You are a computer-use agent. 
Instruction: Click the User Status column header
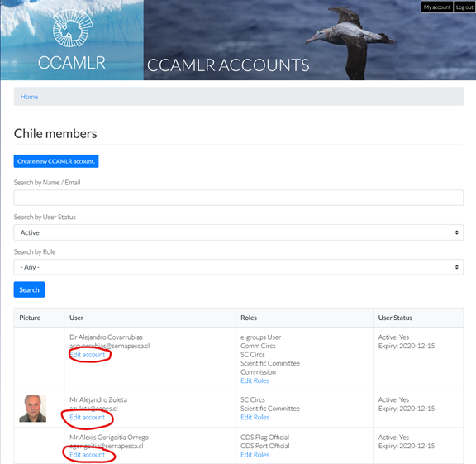(x=395, y=318)
